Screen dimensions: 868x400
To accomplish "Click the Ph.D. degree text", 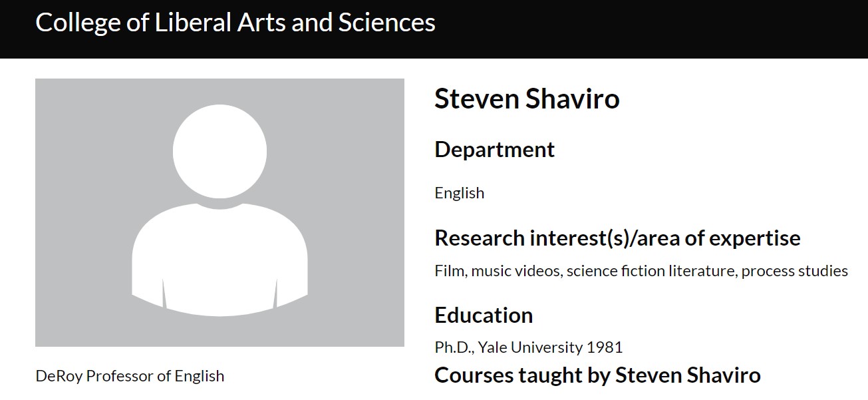I will [x=454, y=347].
